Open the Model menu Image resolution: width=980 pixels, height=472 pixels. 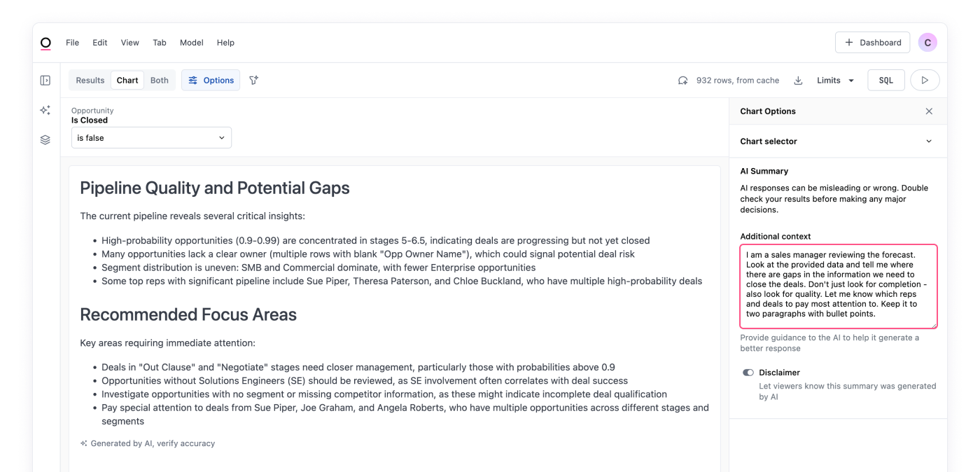[191, 43]
